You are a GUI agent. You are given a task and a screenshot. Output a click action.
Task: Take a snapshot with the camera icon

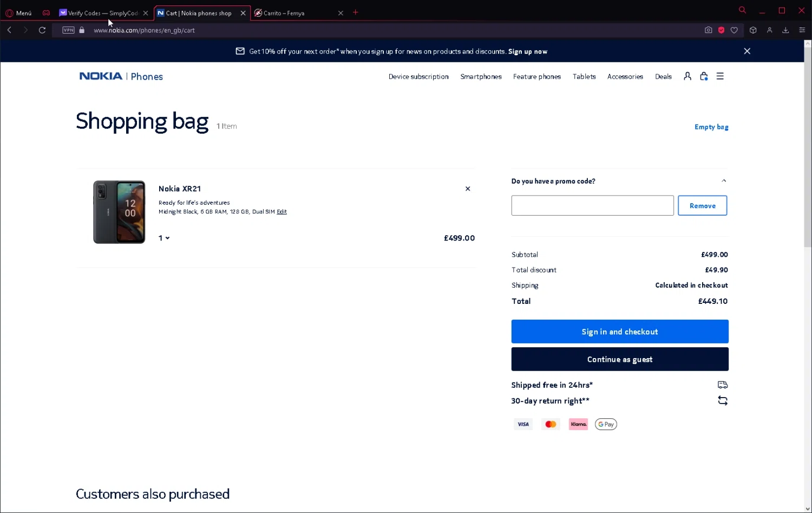[708, 30]
